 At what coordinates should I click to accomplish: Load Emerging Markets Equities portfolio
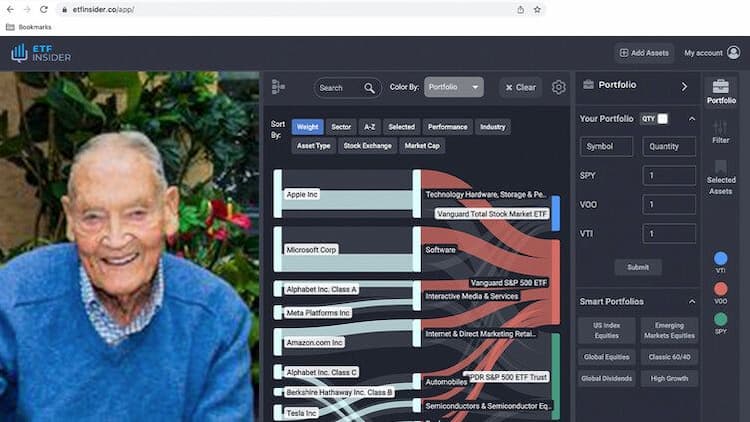click(x=669, y=330)
